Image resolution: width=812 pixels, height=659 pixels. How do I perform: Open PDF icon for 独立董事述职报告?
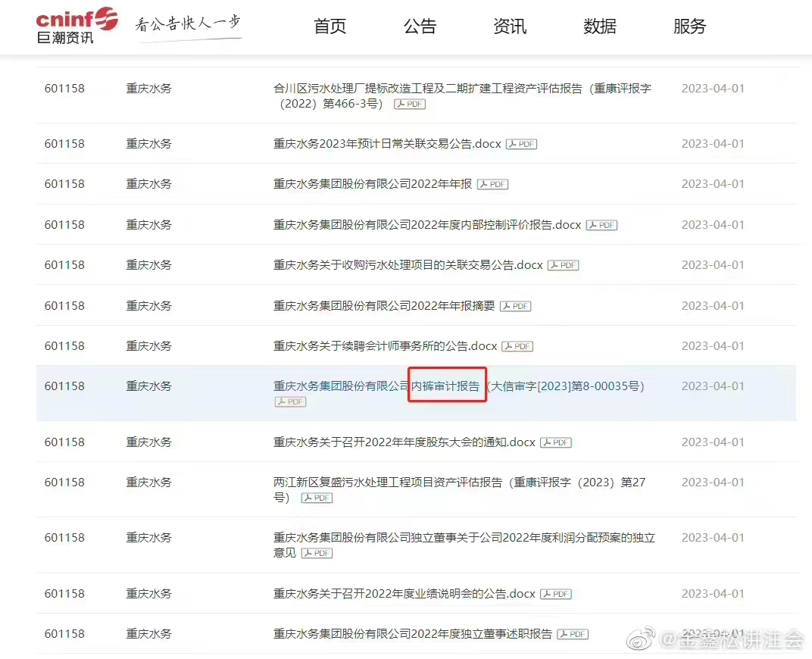click(573, 634)
